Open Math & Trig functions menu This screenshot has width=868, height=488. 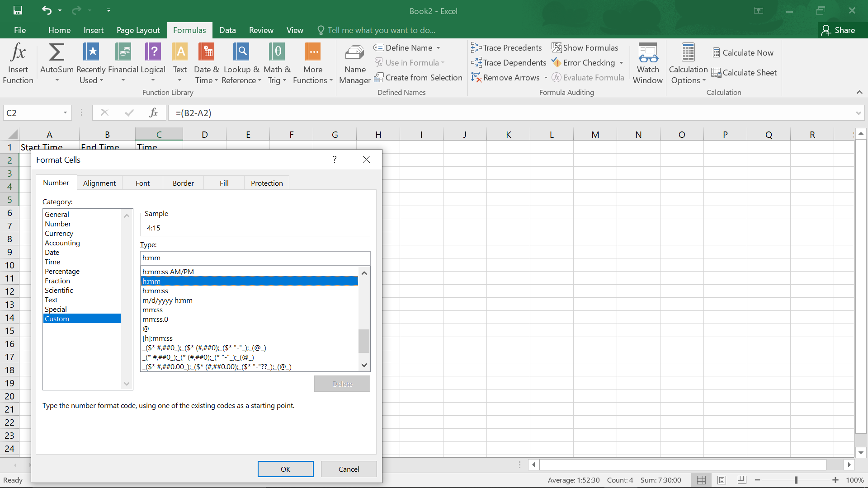277,63
